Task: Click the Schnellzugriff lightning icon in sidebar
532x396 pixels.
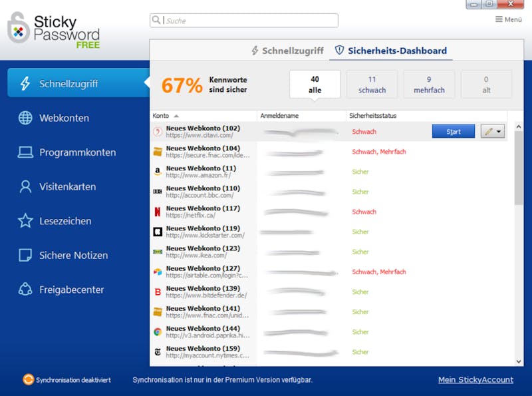Action: point(25,83)
